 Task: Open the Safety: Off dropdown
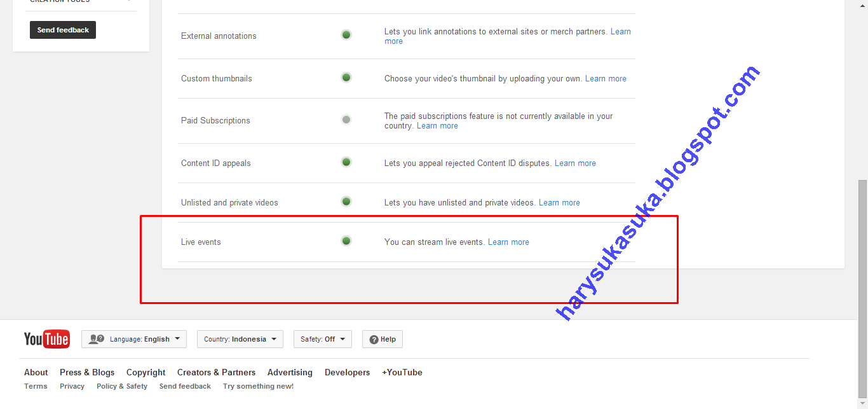tap(322, 339)
